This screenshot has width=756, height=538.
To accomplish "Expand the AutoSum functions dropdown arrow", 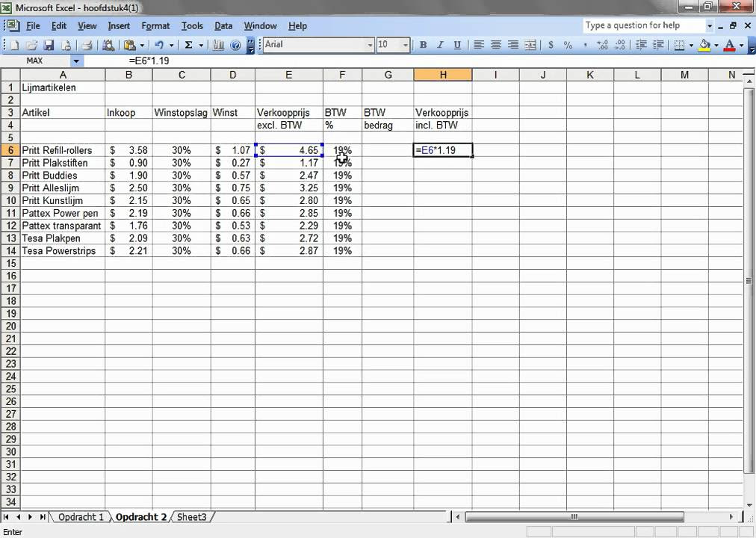I will coord(201,46).
